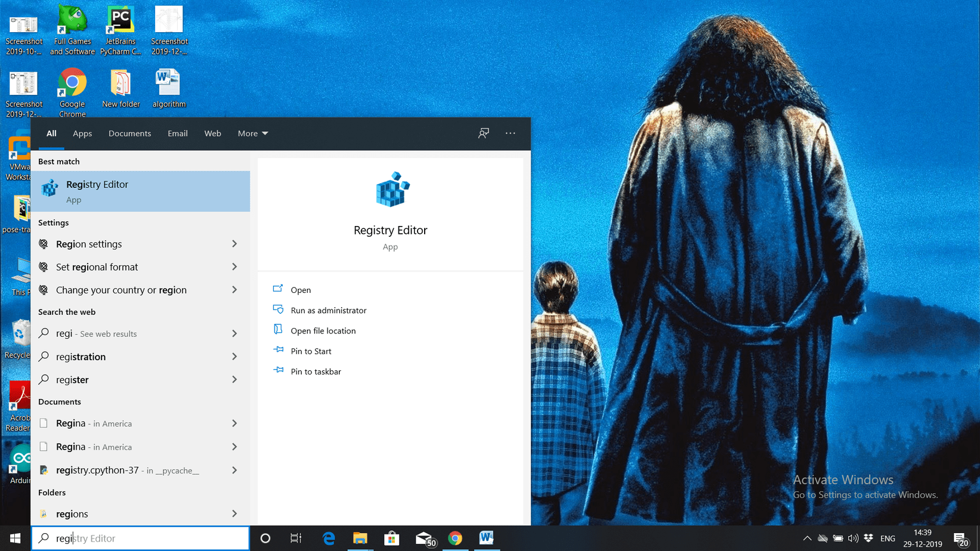The image size is (980, 551).
Task: Open the Dropbox tray icon
Action: pos(868,538)
